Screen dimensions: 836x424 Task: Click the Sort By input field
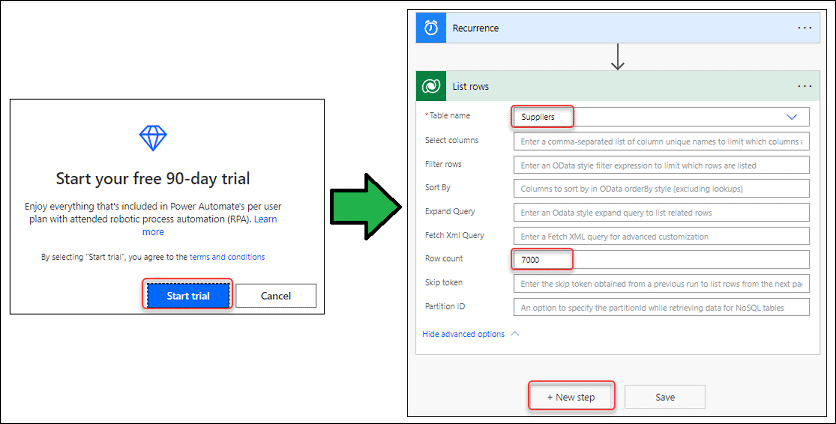(661, 189)
